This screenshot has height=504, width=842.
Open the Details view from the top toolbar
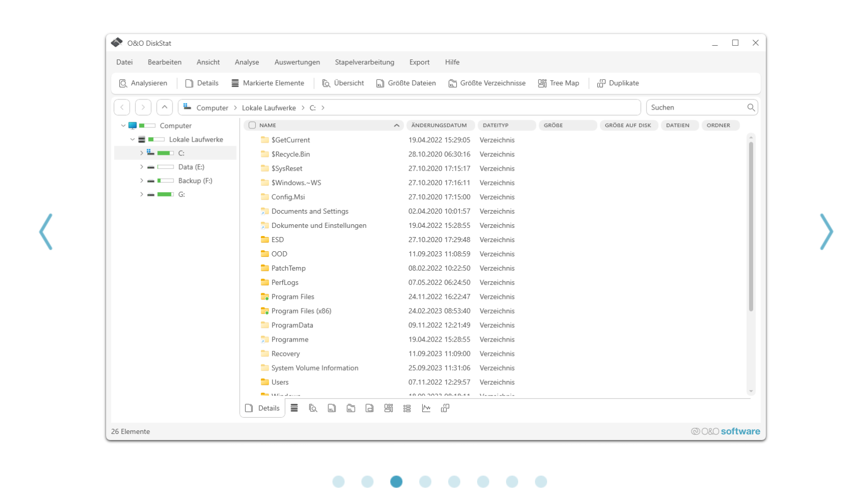pyautogui.click(x=201, y=83)
